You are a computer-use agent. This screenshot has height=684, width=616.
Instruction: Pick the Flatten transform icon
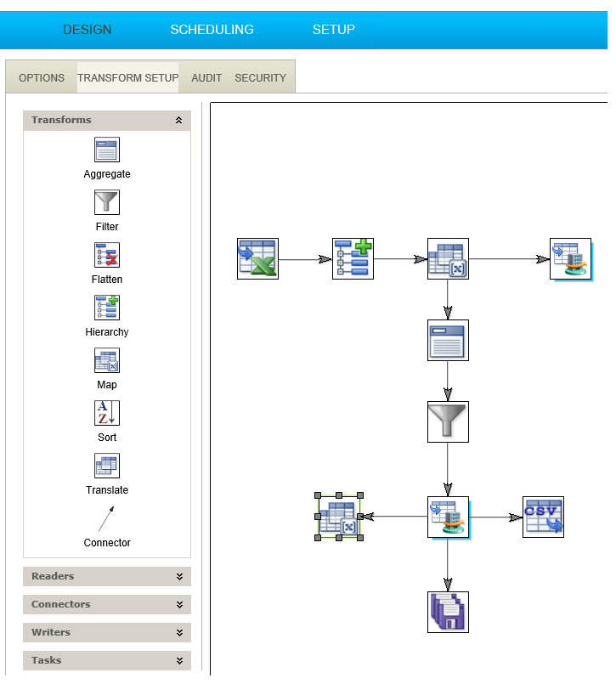click(107, 256)
